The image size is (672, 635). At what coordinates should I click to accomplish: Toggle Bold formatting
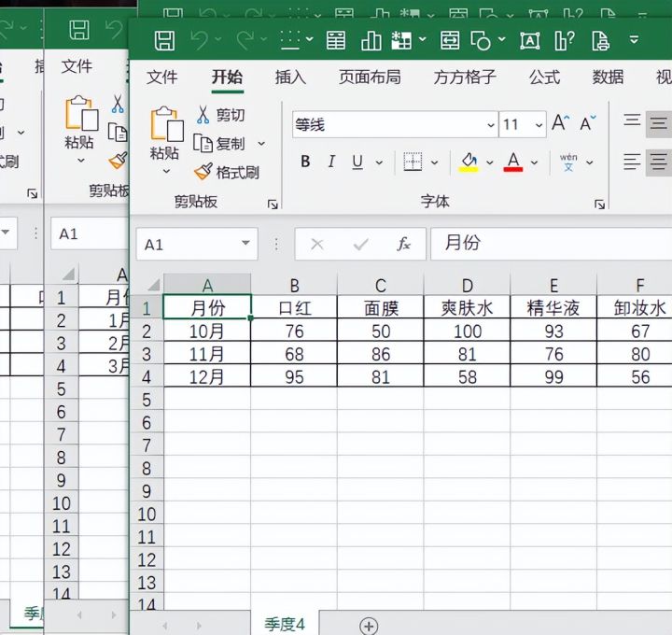[305, 162]
